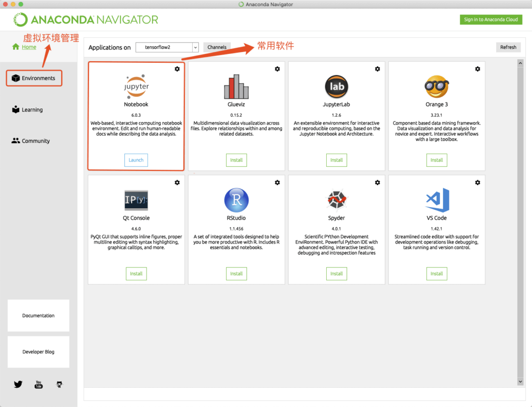This screenshot has width=532, height=407.
Task: Open the Twitter link icon
Action: [18, 384]
